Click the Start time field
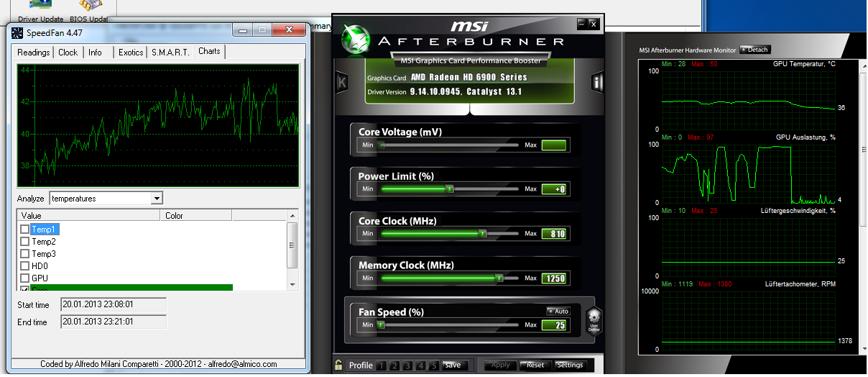This screenshot has height=377, width=868. (x=114, y=305)
